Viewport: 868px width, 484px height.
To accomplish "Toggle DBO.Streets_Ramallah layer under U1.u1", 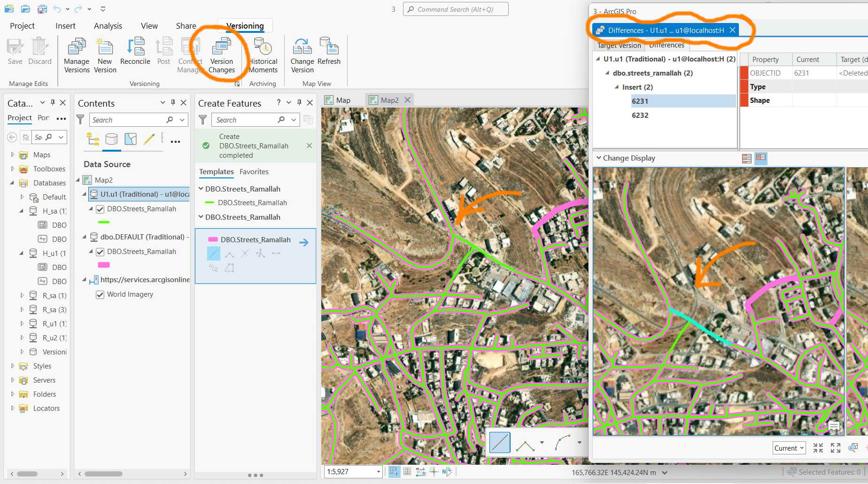I will click(x=100, y=209).
